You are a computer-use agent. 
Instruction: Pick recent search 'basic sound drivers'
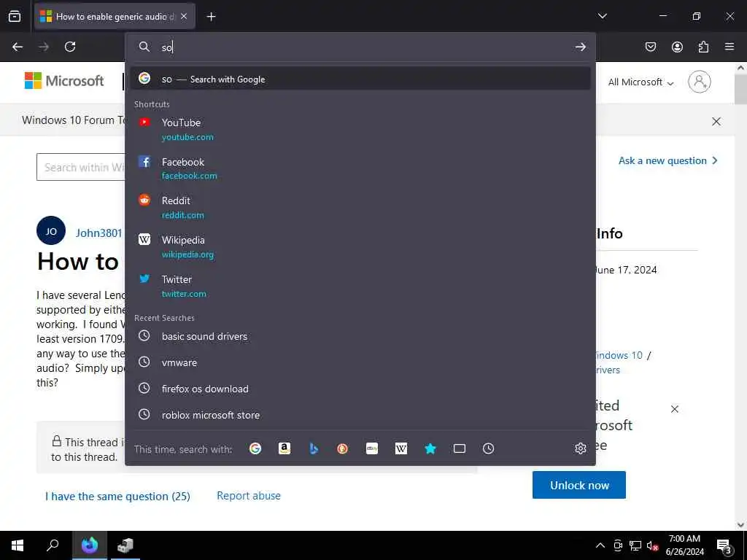[360, 336]
